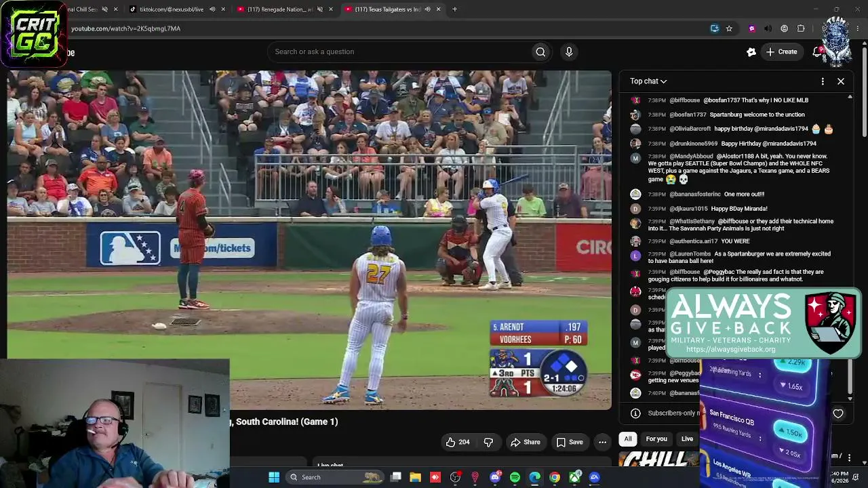This screenshot has width=868, height=488.
Task: Open live chat more options menu
Action: pyautogui.click(x=823, y=81)
